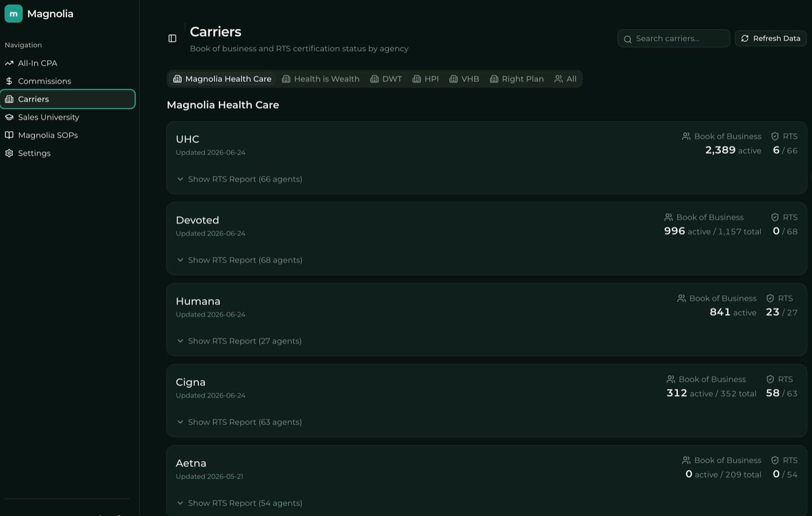Expand Aetna RTS Report for 54 agents
Image resolution: width=812 pixels, height=516 pixels.
click(x=240, y=503)
